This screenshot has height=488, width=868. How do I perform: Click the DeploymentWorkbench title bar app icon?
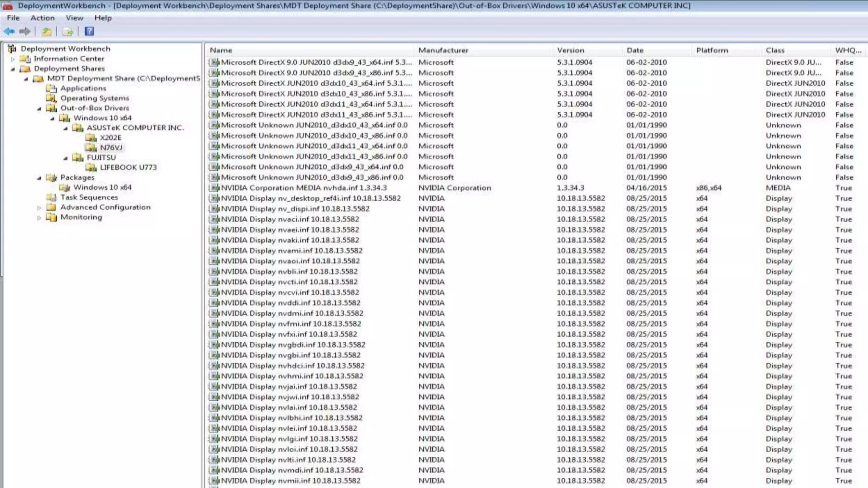pyautogui.click(x=8, y=6)
